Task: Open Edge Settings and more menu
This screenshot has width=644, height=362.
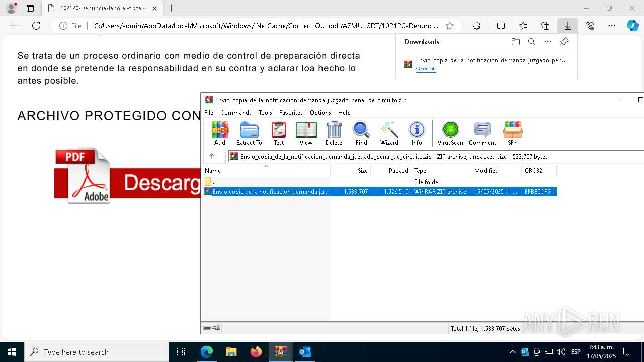Action: click(x=612, y=26)
